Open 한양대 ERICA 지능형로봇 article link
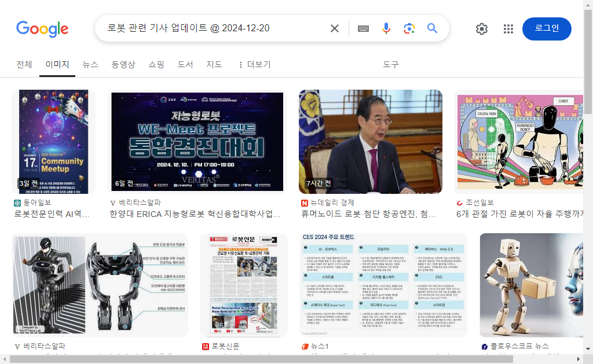 click(x=195, y=214)
